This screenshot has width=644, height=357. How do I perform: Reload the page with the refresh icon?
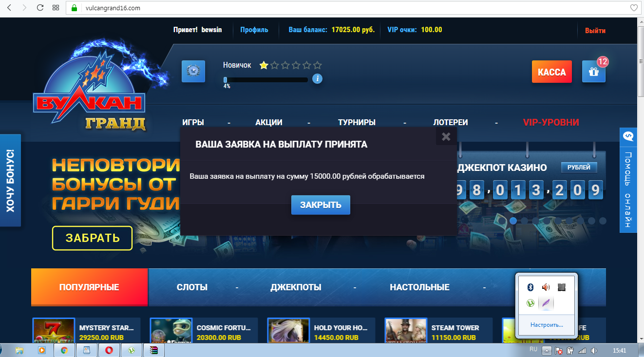tap(40, 7)
